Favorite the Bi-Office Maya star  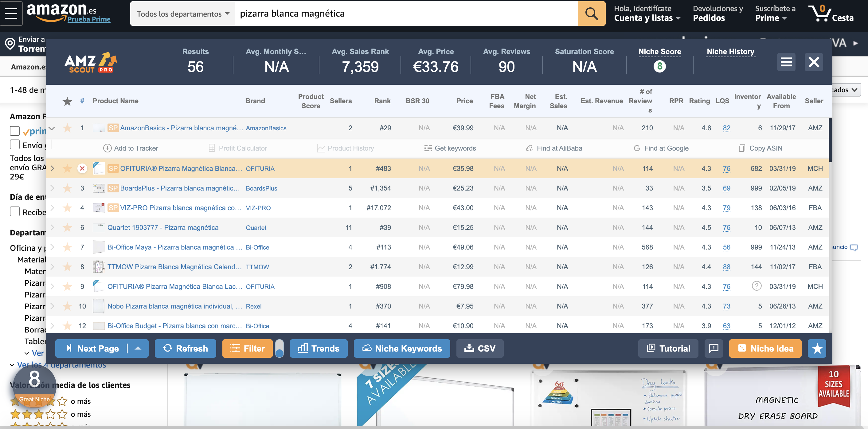[x=67, y=247]
